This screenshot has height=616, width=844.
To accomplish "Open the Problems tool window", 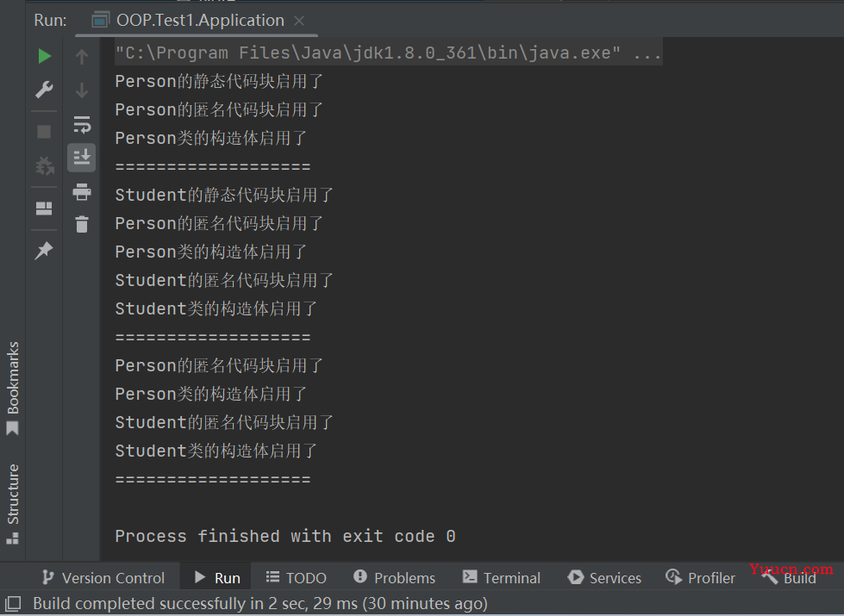I will 394,578.
